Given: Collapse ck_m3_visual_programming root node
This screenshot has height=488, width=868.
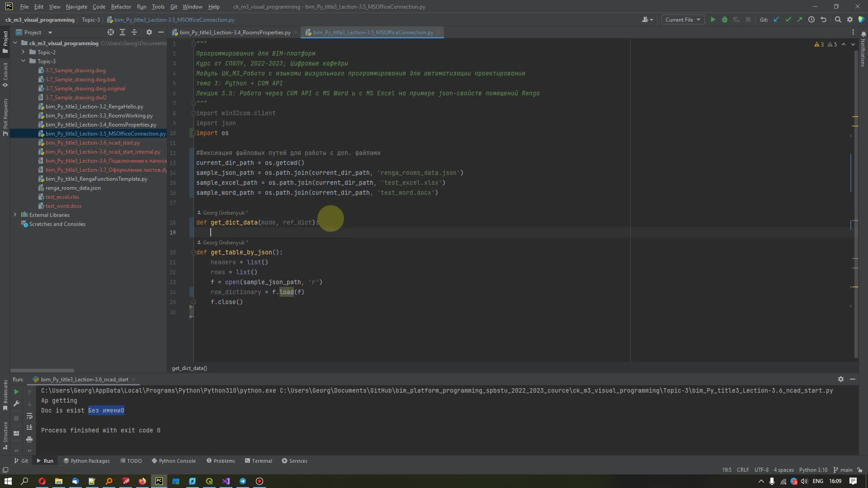Looking at the screenshot, I should tap(15, 43).
